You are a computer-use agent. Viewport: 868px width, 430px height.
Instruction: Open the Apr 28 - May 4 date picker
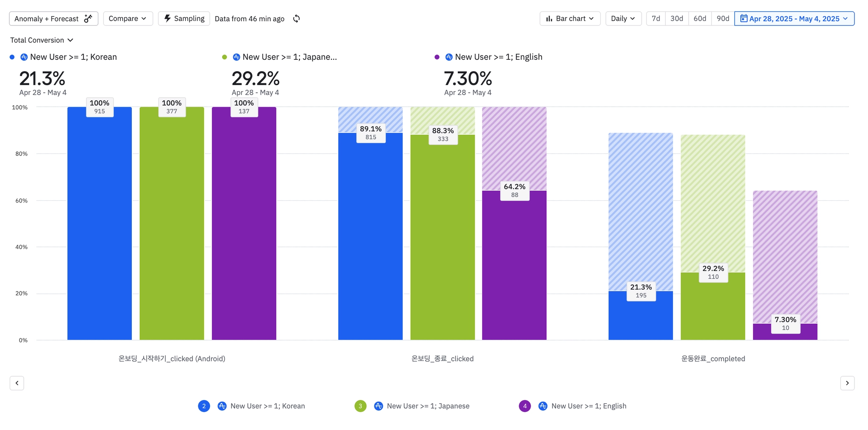coord(794,19)
